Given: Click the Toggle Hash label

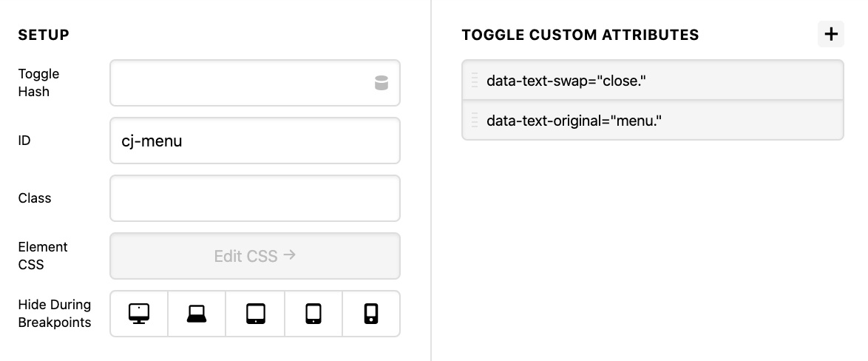Looking at the screenshot, I should tap(38, 83).
